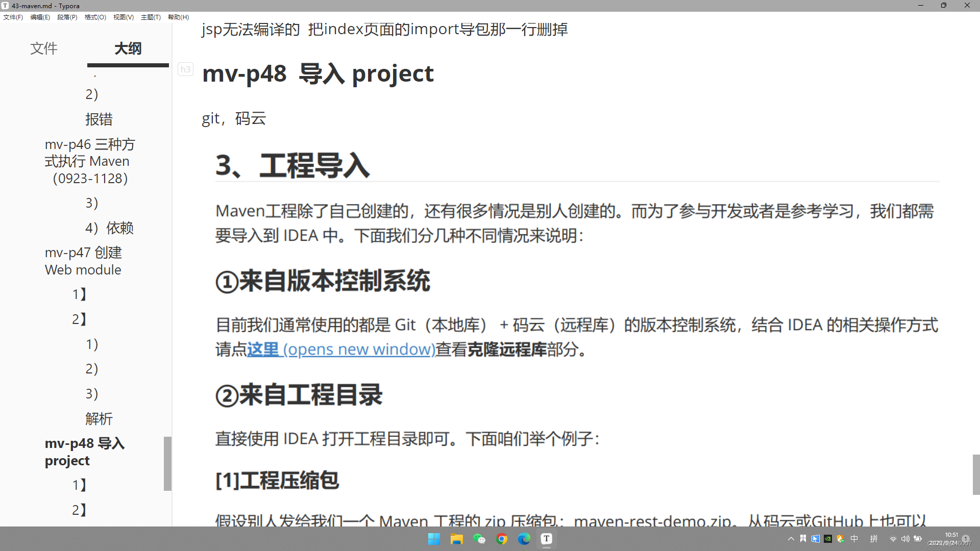Viewport: 980px width, 551px height.
Task: Click the Windows Start button
Action: coord(434,539)
